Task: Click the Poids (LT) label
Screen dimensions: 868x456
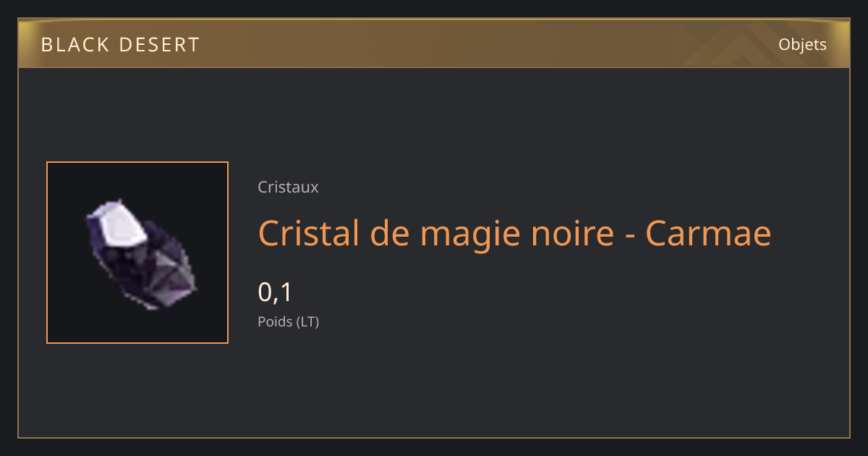Action: click(x=288, y=321)
